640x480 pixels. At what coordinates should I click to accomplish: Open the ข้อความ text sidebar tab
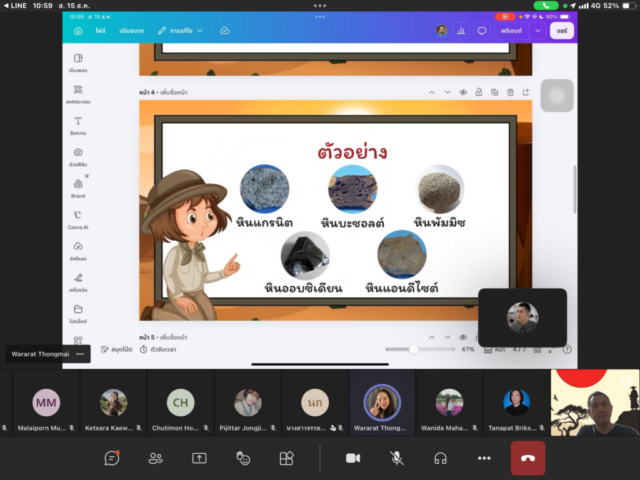point(78,125)
